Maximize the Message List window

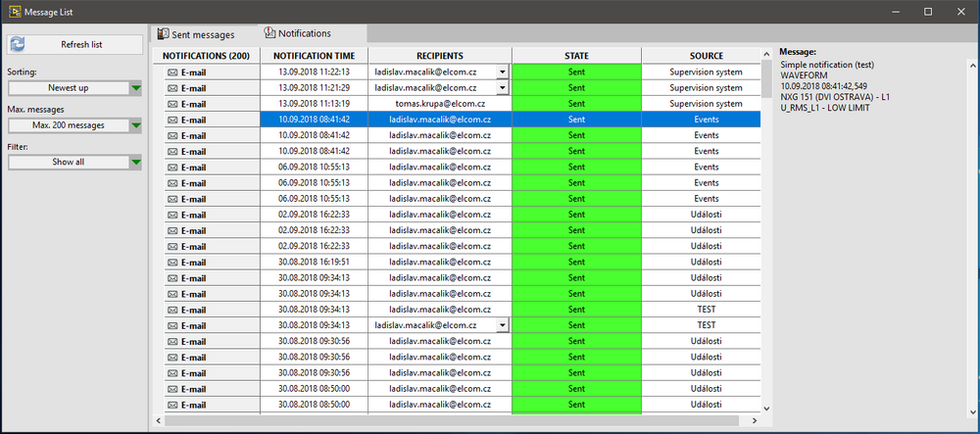[x=928, y=11]
